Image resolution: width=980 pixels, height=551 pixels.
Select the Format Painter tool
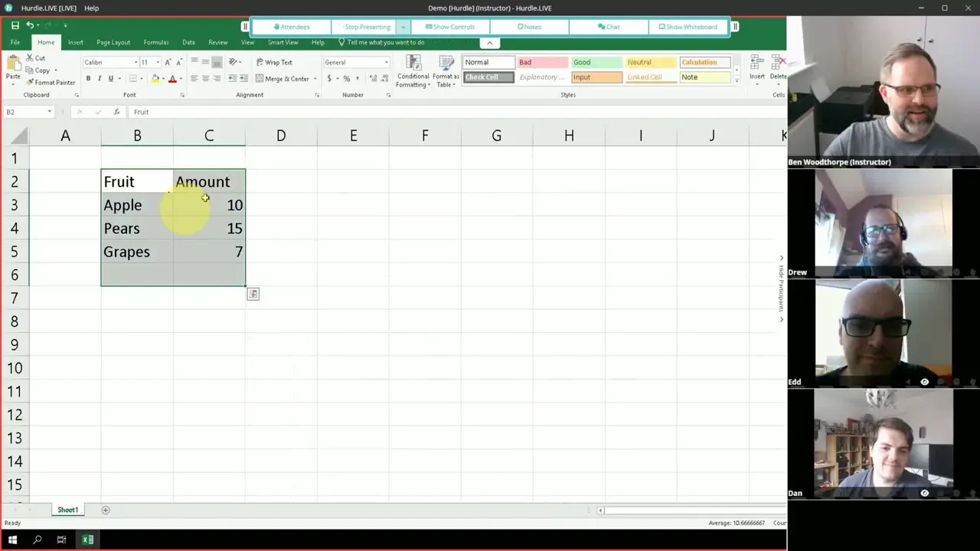point(51,83)
